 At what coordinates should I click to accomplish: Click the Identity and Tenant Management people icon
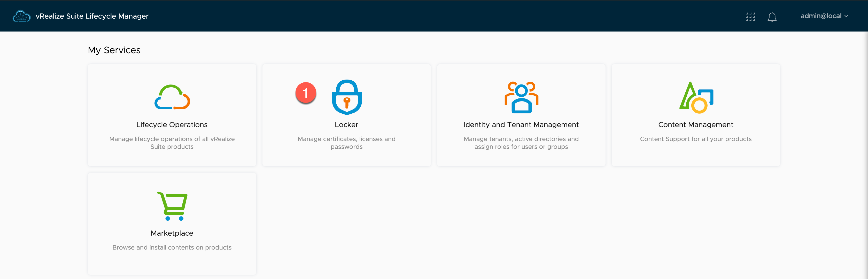point(521,97)
